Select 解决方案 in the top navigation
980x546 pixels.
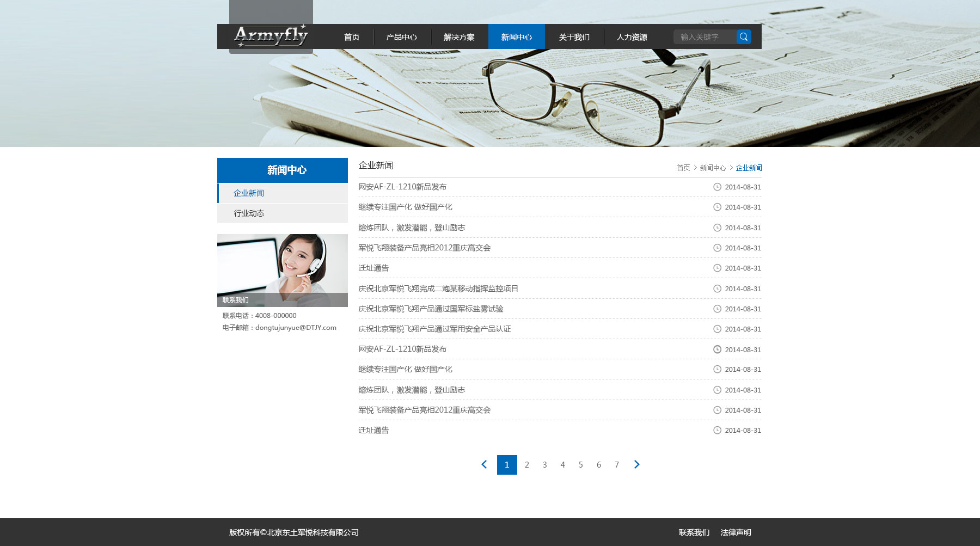coord(459,37)
